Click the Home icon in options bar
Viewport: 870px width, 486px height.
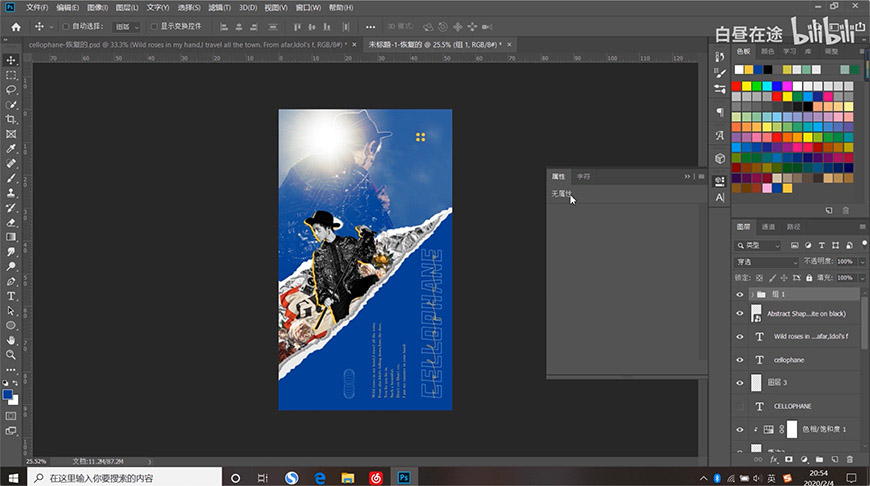pos(16,27)
